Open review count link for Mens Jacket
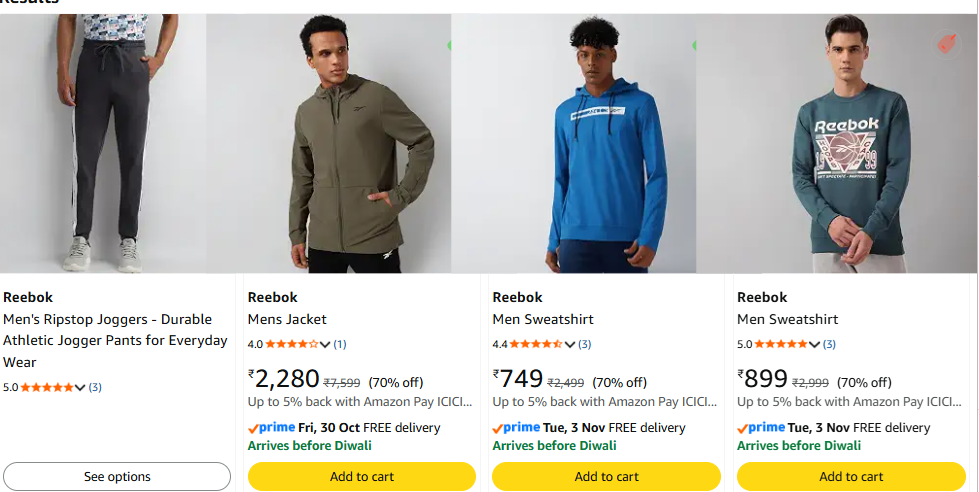 [340, 344]
